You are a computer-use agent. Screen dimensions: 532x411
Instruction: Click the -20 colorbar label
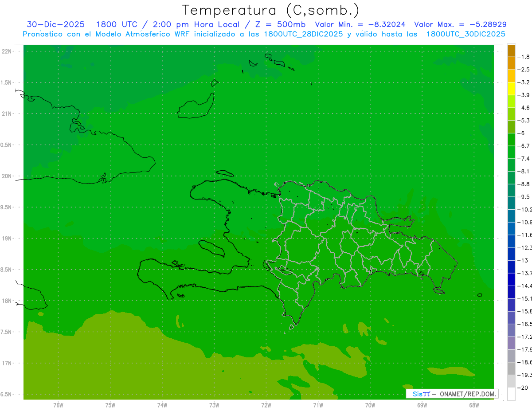click(x=523, y=388)
